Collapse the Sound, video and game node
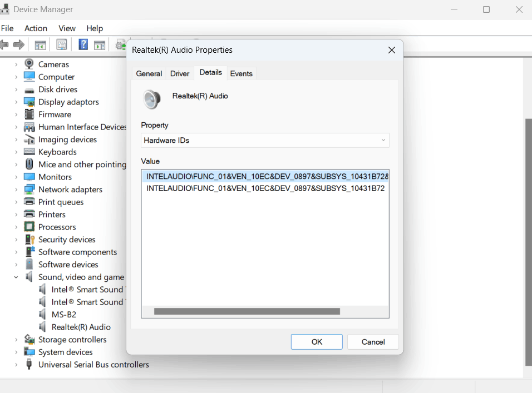This screenshot has height=393, width=532. 16,277
